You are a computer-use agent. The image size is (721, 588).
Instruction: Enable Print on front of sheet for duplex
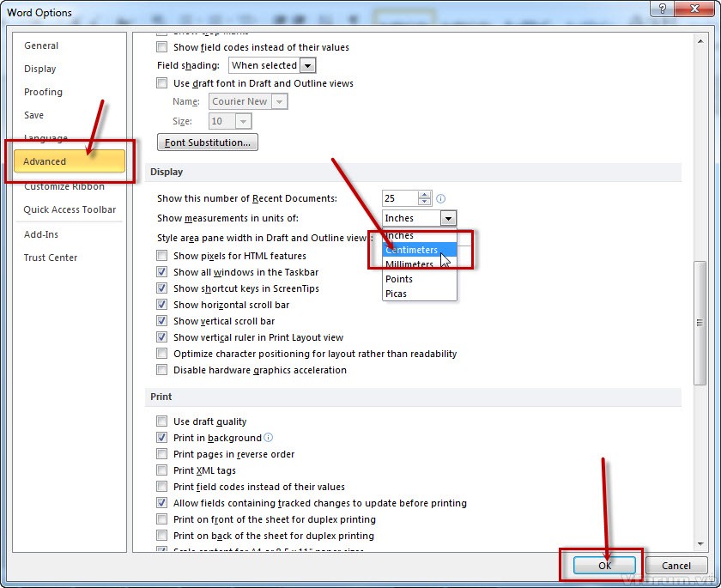(x=162, y=519)
